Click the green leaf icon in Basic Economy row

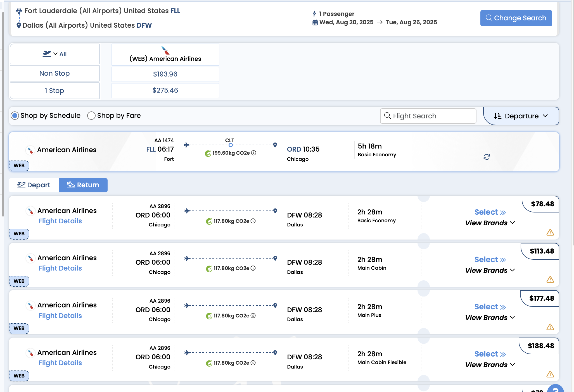pyautogui.click(x=209, y=221)
